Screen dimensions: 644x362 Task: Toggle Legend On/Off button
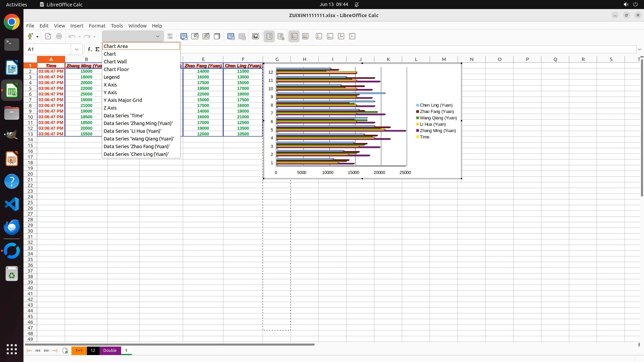(x=269, y=36)
